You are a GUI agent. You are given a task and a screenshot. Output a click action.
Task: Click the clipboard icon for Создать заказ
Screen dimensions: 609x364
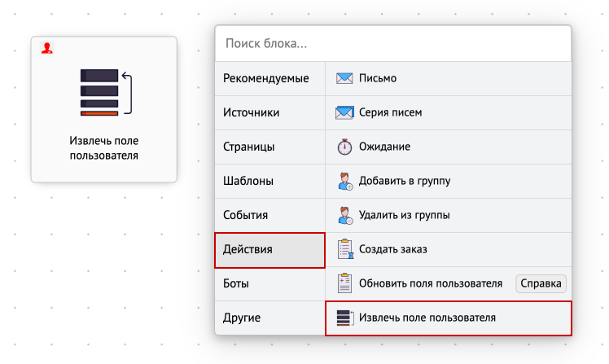click(345, 249)
